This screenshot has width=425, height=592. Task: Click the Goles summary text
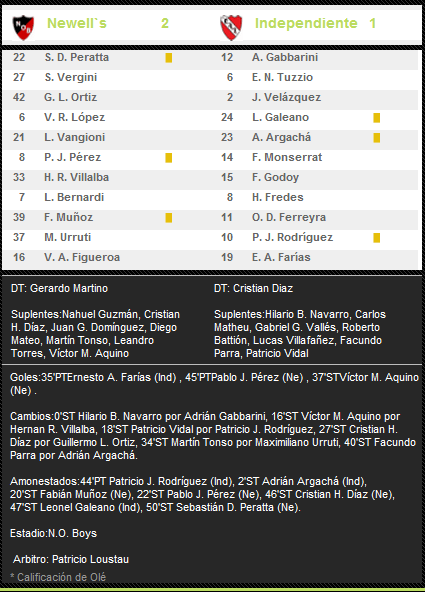pos(214,384)
